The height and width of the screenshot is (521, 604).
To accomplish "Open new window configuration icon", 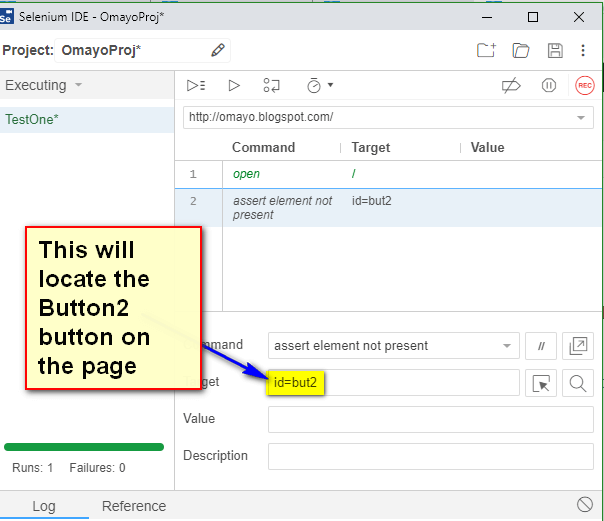I will click(x=578, y=346).
